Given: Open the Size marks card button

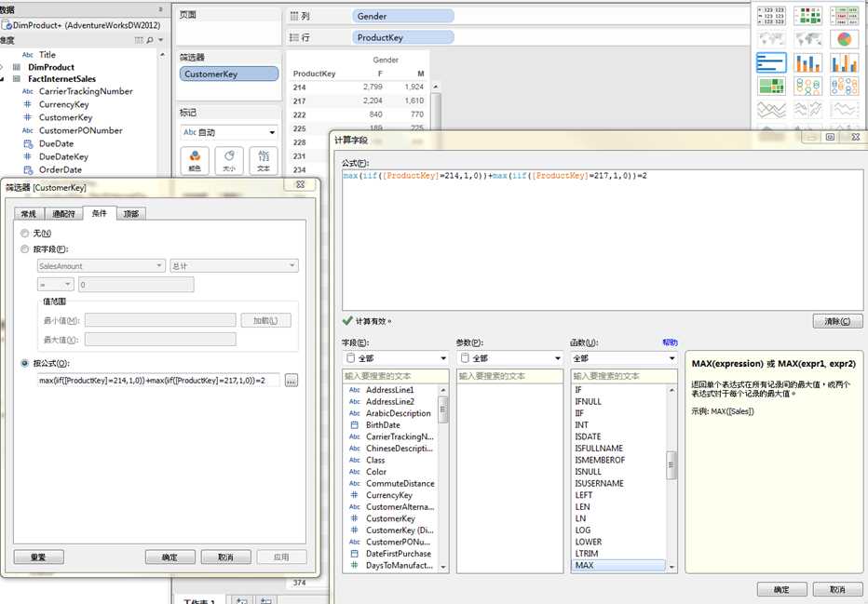Looking at the screenshot, I should [x=229, y=160].
